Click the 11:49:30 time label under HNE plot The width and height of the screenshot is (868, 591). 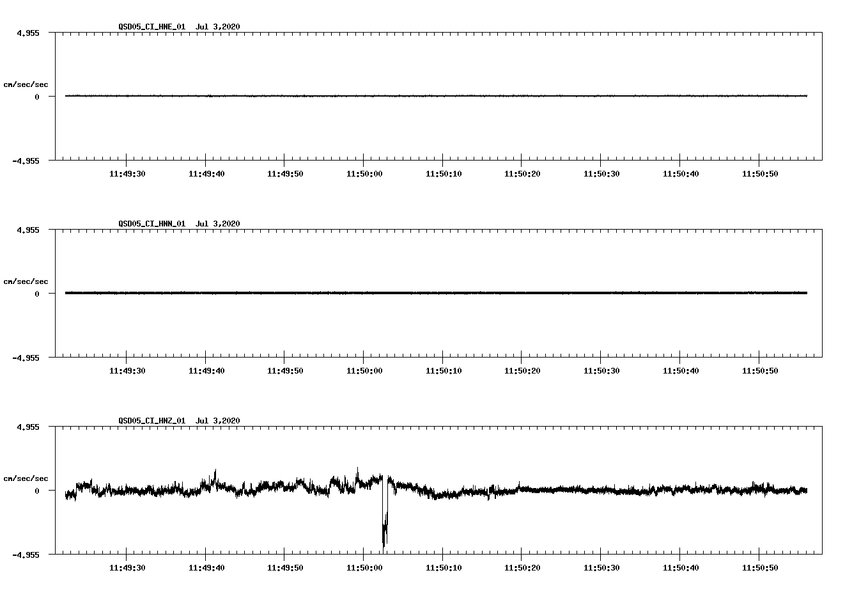coord(127,174)
